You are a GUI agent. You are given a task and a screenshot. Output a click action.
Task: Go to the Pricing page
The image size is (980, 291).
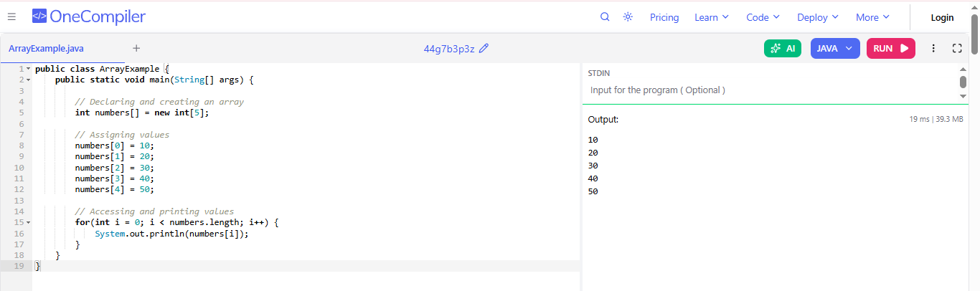pyautogui.click(x=664, y=17)
